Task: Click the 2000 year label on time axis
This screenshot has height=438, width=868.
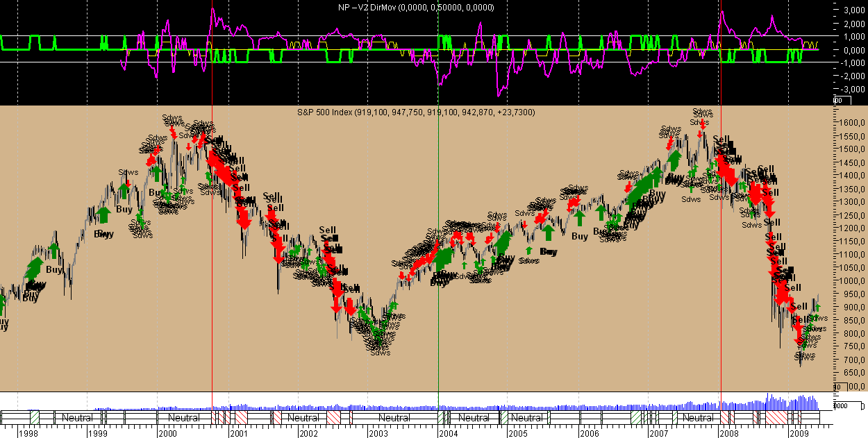Action: 167,432
